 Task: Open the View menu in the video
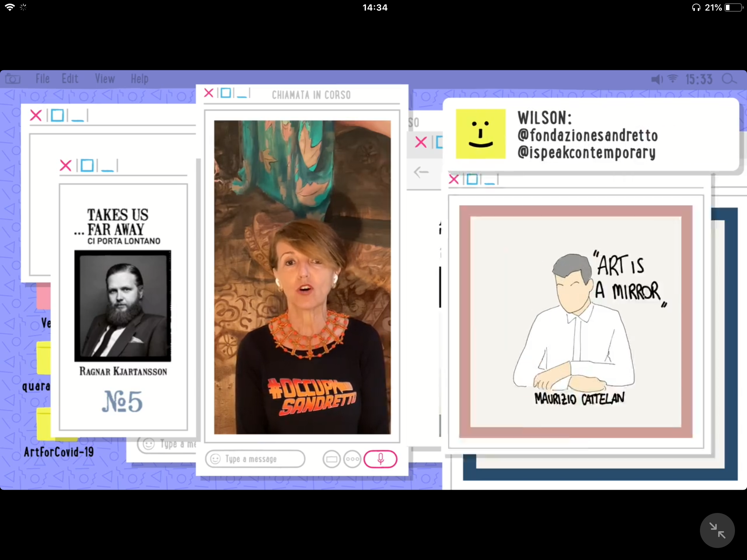click(105, 79)
